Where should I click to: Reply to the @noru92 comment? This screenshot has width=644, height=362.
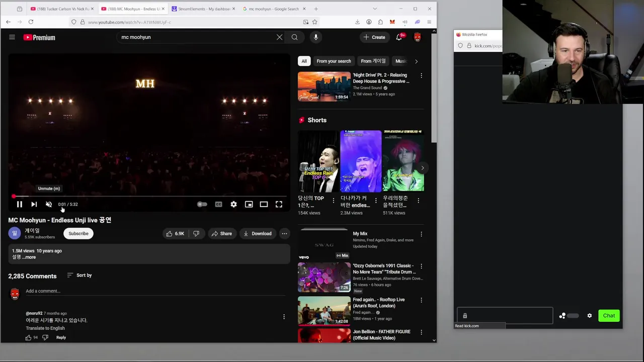point(61,337)
